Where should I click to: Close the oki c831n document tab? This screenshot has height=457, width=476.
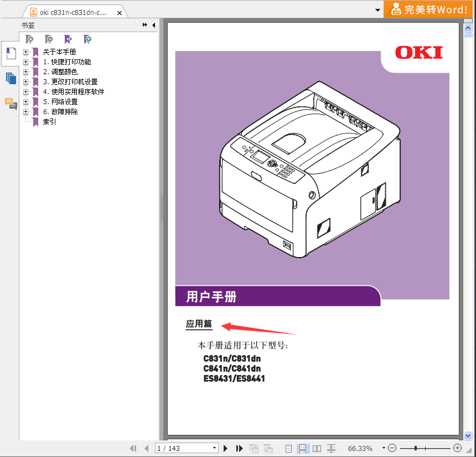120,13
